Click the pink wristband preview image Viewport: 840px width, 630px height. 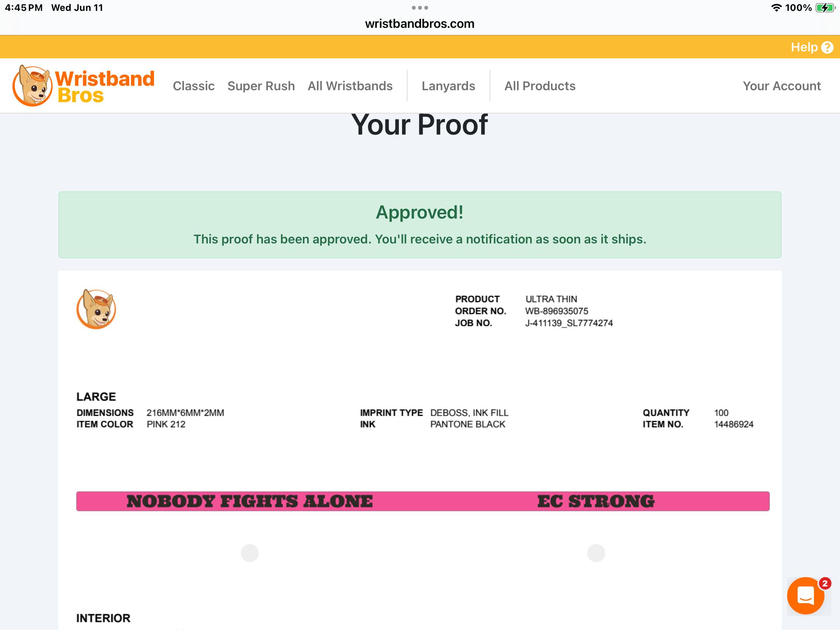point(423,501)
